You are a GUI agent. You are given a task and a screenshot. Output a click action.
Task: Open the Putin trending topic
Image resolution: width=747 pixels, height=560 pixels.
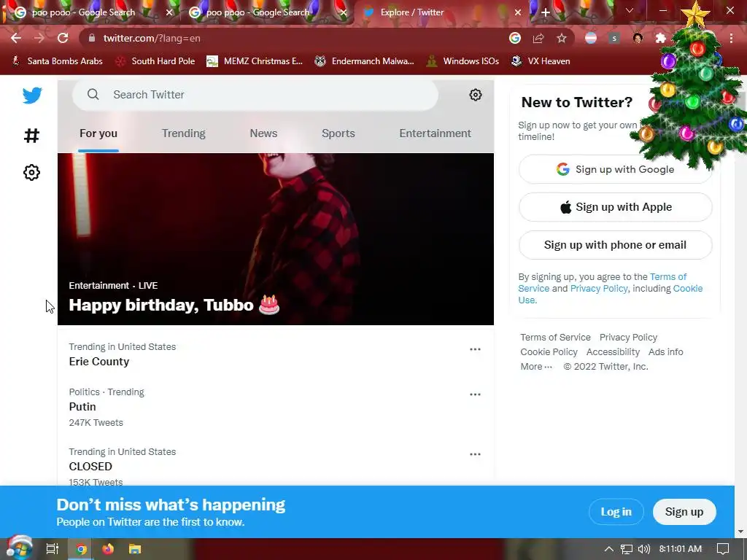coord(82,407)
